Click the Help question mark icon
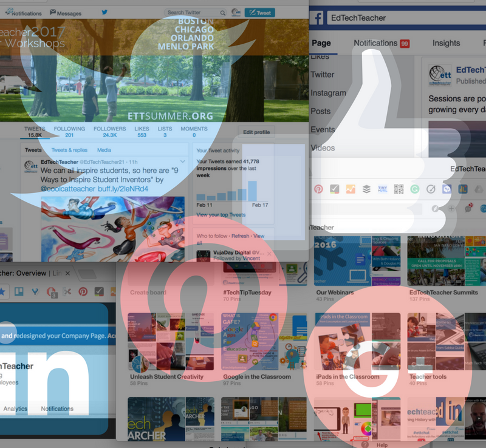Viewport: 486px width, 448px height. click(365, 444)
